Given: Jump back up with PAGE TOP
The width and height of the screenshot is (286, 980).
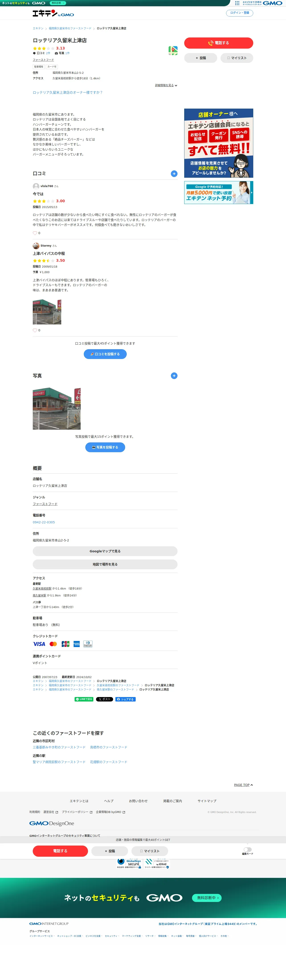Looking at the screenshot, I should pyautogui.click(x=243, y=785).
